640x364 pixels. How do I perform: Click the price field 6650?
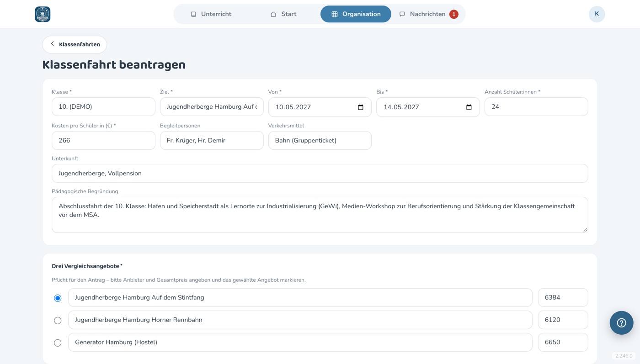[x=563, y=342]
